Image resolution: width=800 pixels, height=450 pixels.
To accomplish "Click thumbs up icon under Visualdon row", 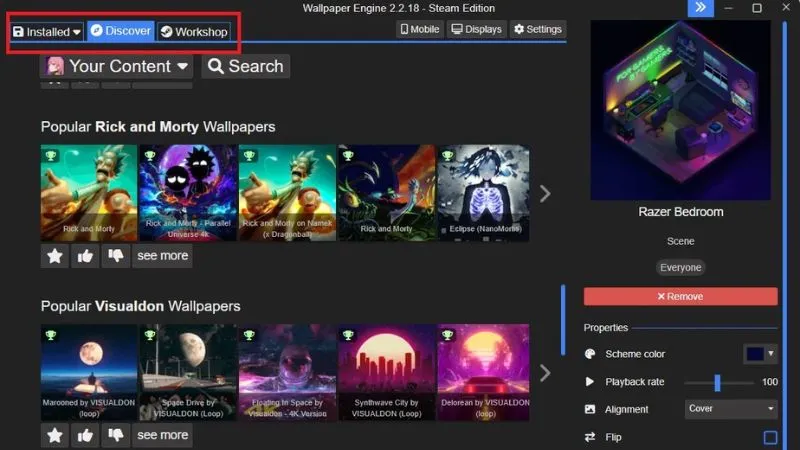I will tap(86, 435).
